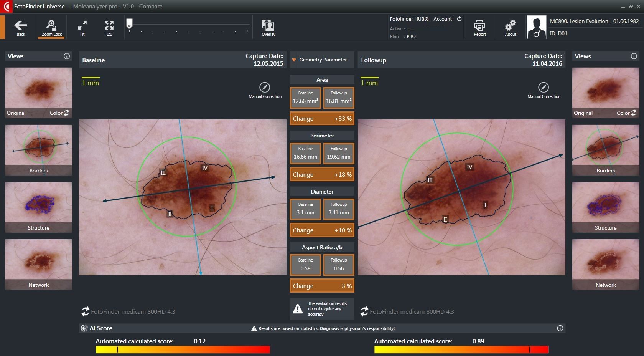644x356 pixels.
Task: Click the Fit to screen icon
Action: tap(82, 26)
